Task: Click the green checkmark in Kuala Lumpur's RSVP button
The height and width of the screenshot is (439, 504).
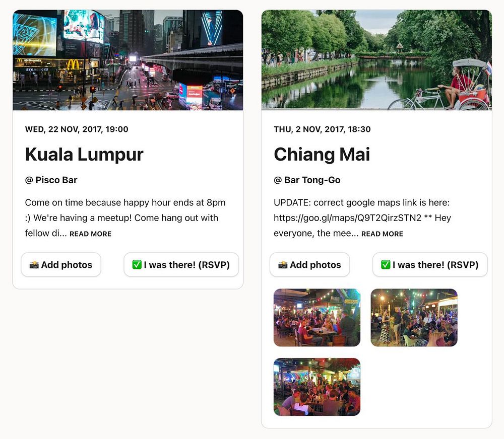Action: [137, 265]
